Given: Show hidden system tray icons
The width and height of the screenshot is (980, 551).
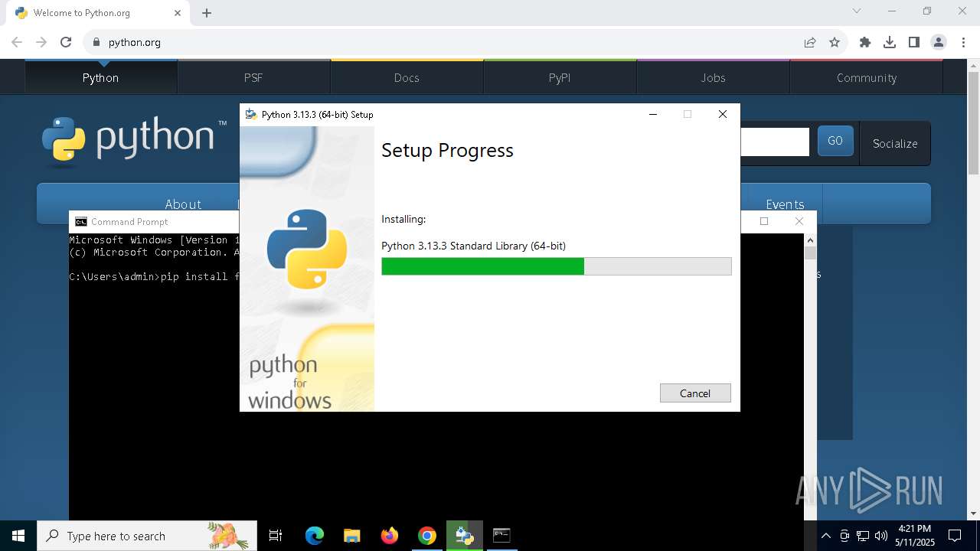Looking at the screenshot, I should pyautogui.click(x=826, y=536).
